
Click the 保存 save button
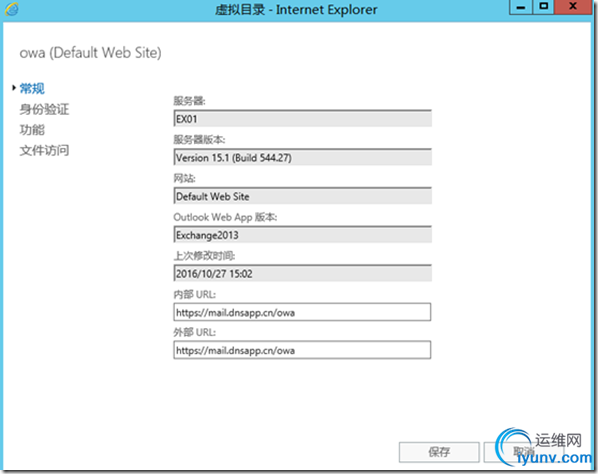pos(439,452)
